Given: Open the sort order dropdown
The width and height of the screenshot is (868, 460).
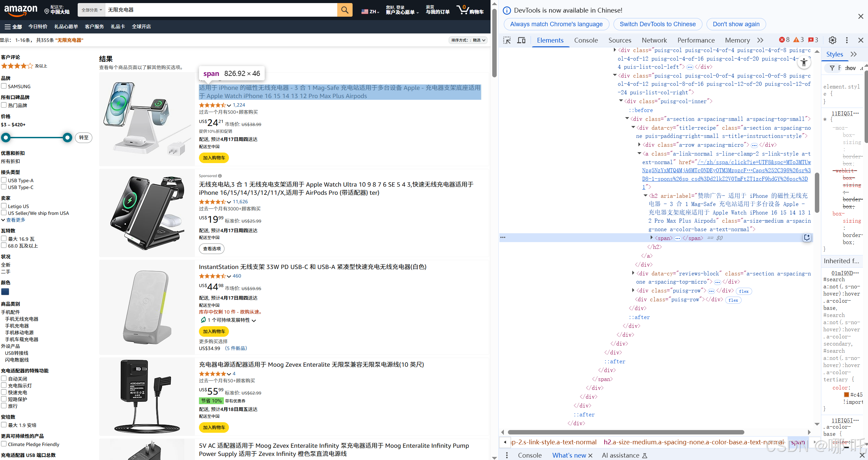Looking at the screenshot, I should (x=468, y=40).
